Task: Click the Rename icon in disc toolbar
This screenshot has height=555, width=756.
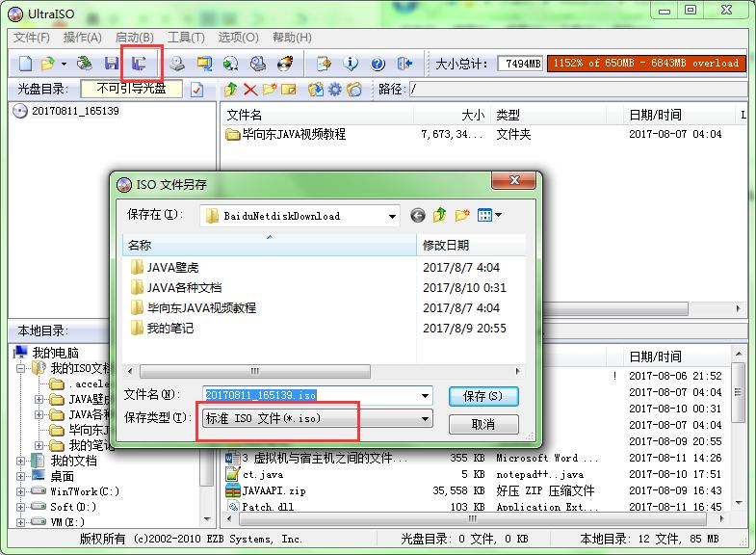Action: point(288,90)
